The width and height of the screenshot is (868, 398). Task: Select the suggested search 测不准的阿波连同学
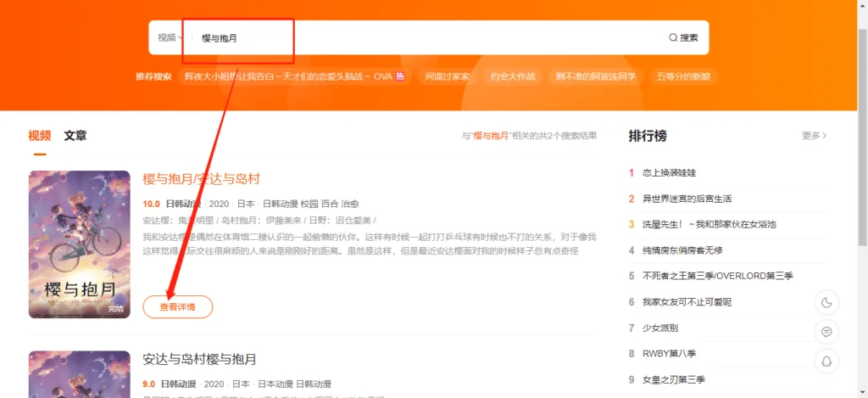[596, 76]
